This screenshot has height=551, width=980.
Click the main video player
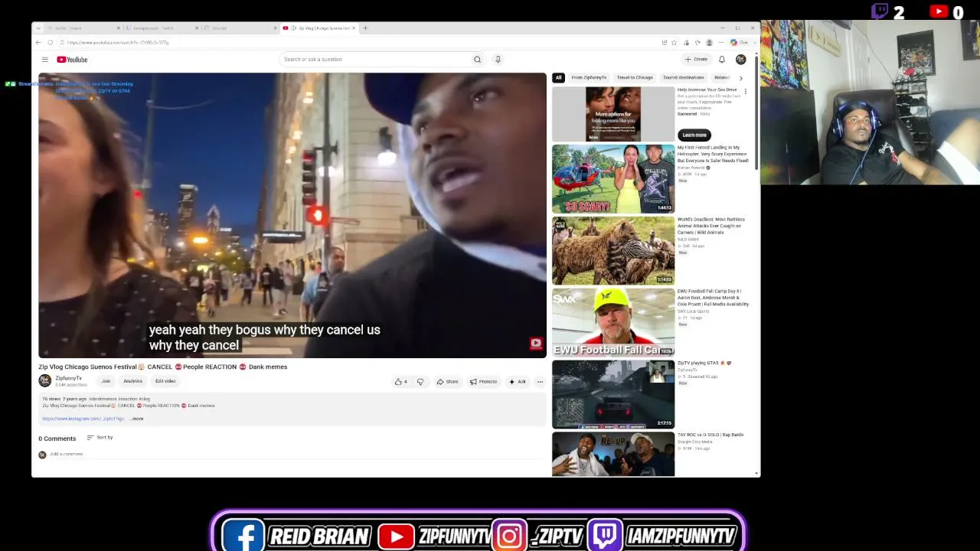click(x=292, y=215)
